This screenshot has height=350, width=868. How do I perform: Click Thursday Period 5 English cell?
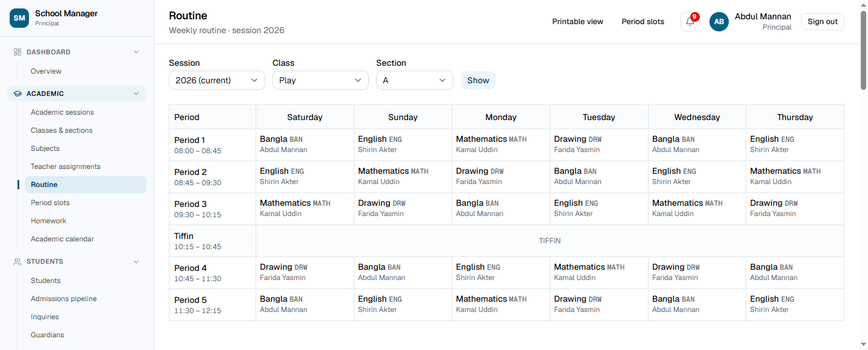[x=795, y=305]
